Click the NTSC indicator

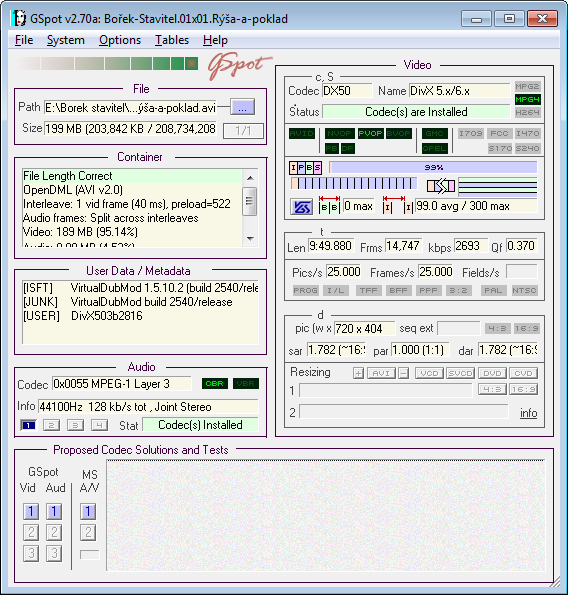pos(524,291)
